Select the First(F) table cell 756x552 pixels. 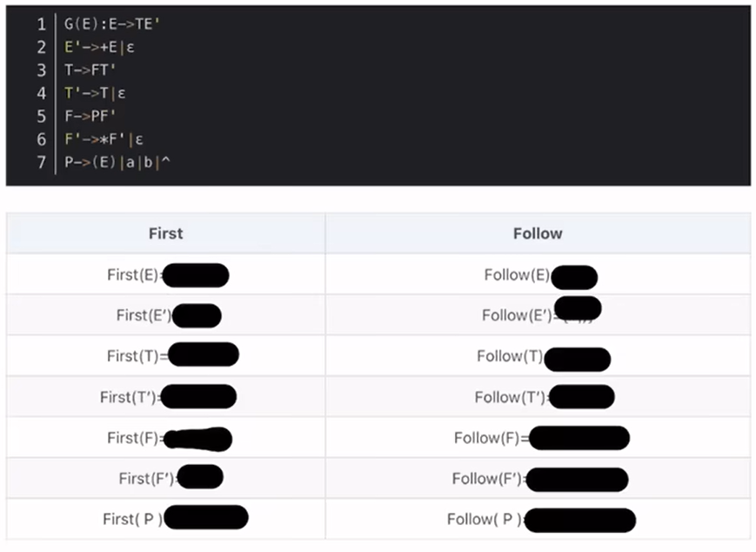165,438
